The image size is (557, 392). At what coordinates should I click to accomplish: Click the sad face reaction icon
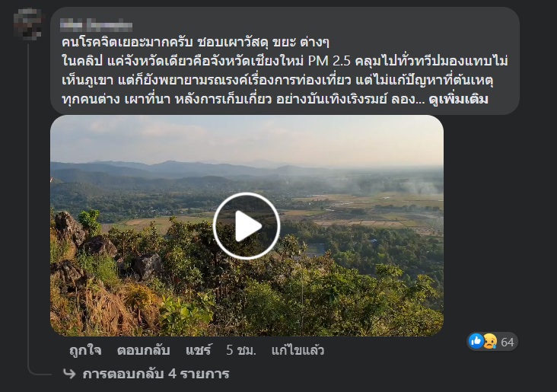tap(490, 342)
